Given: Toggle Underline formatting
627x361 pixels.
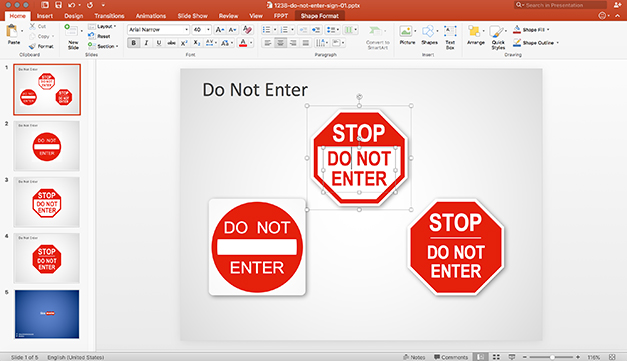Looking at the screenshot, I should [x=159, y=43].
